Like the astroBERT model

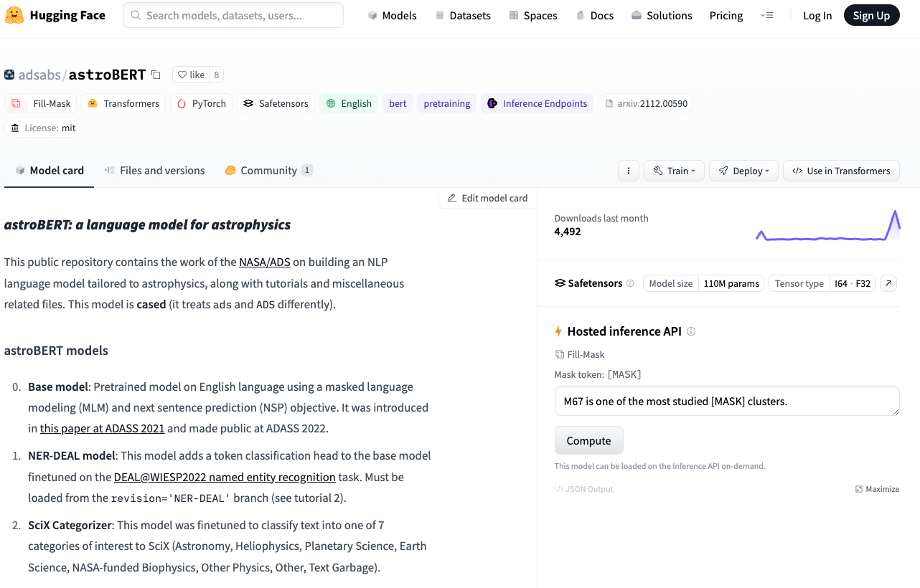(192, 75)
